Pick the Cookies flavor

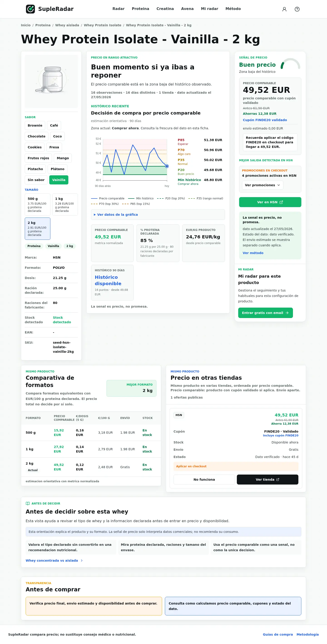click(x=35, y=147)
